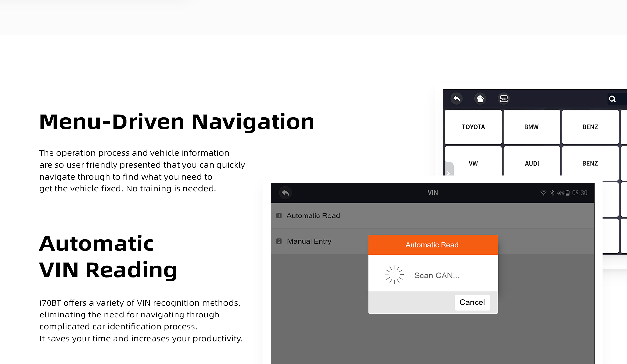Click the 09:30 clock in the status bar
Screen dimensions: 627x364
[x=580, y=193]
